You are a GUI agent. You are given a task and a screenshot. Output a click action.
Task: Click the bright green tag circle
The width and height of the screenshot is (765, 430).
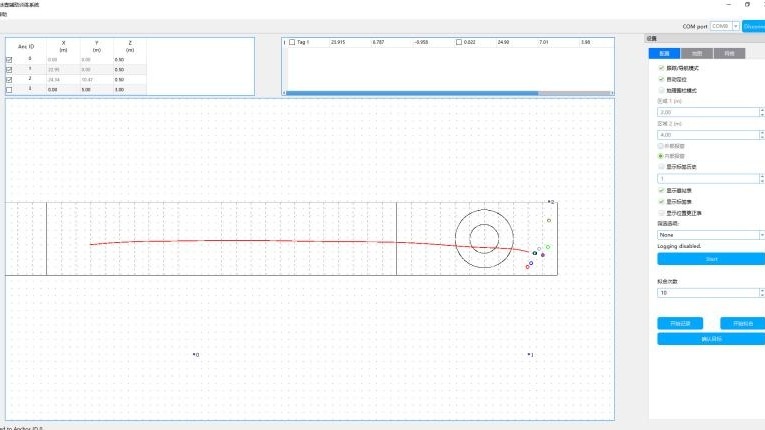(x=548, y=246)
